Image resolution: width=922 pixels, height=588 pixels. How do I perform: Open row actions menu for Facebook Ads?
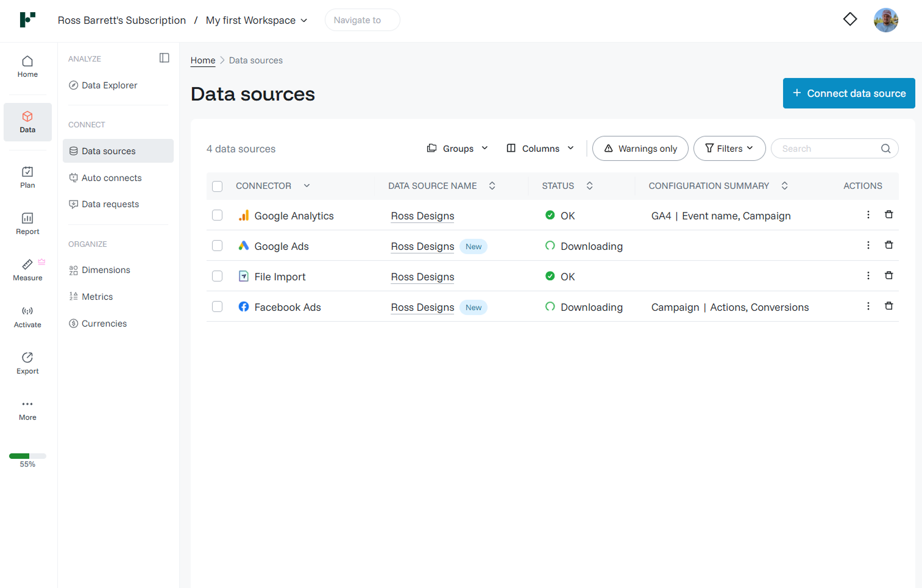click(868, 306)
